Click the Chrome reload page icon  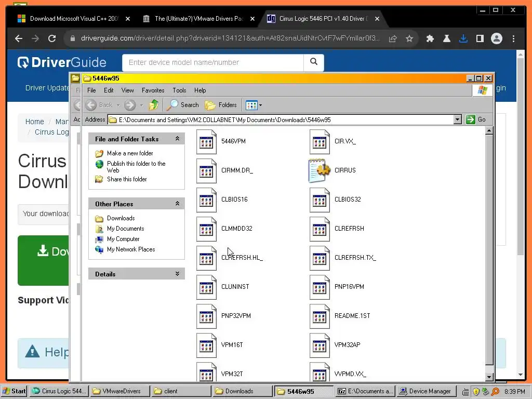pyautogui.click(x=52, y=38)
